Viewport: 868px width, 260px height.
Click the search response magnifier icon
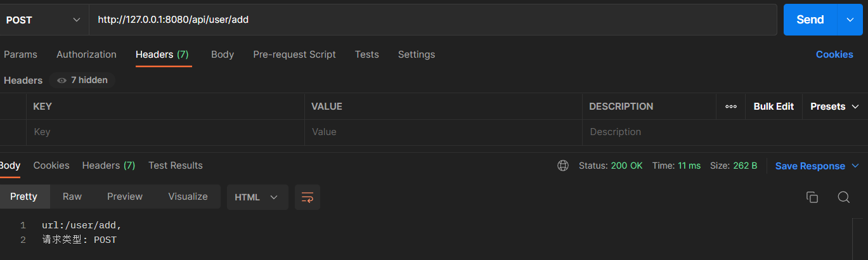tap(843, 197)
